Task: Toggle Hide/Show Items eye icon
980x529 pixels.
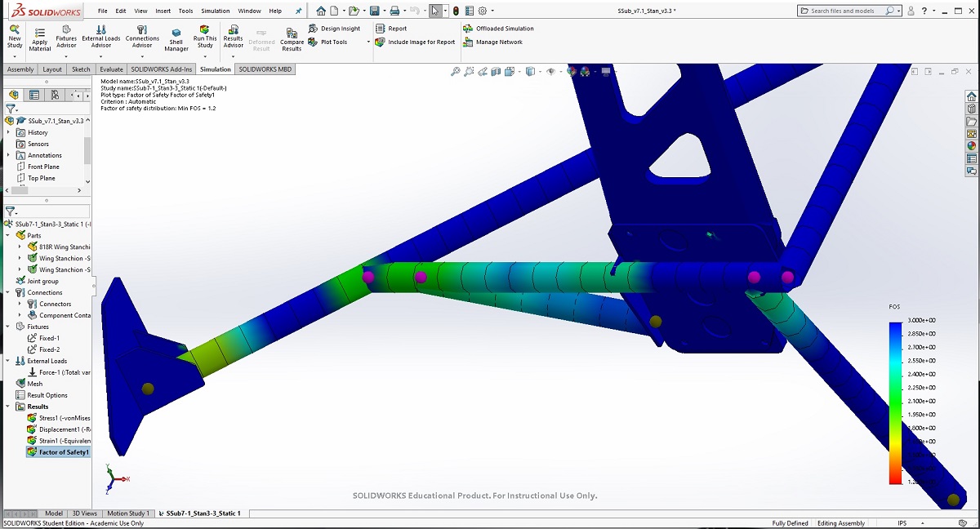Action: pos(550,72)
